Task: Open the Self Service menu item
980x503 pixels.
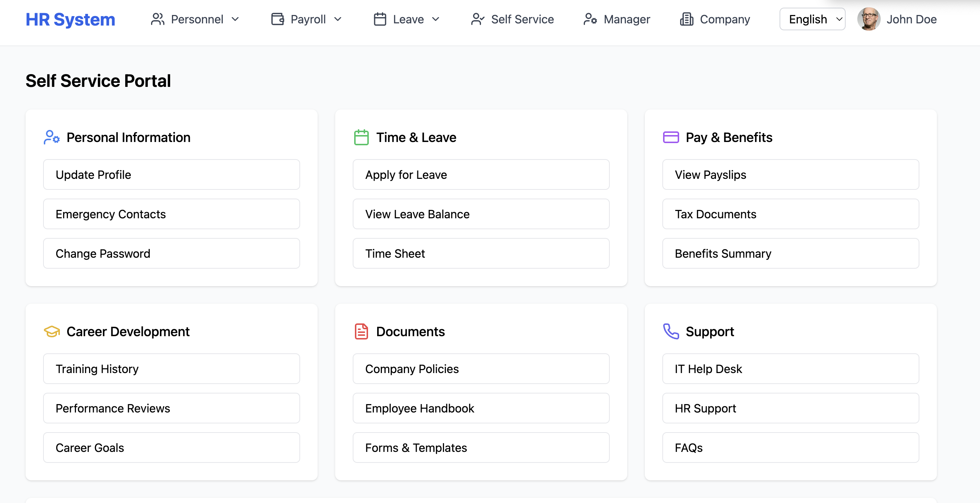Action: 512,19
